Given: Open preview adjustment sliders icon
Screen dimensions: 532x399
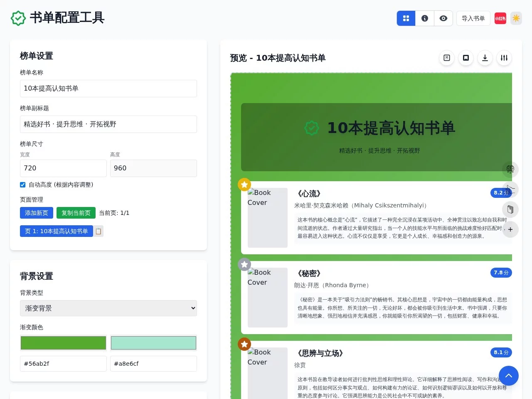Looking at the screenshot, I should (x=504, y=58).
